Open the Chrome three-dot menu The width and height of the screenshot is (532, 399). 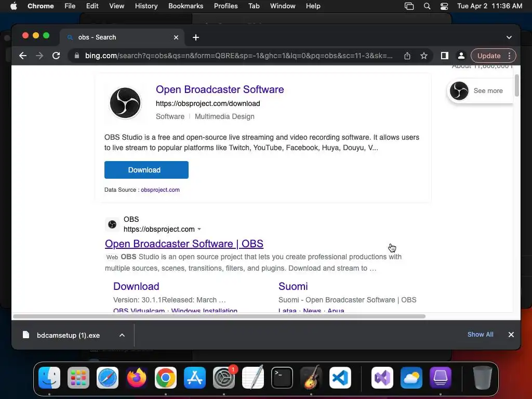[509, 56]
